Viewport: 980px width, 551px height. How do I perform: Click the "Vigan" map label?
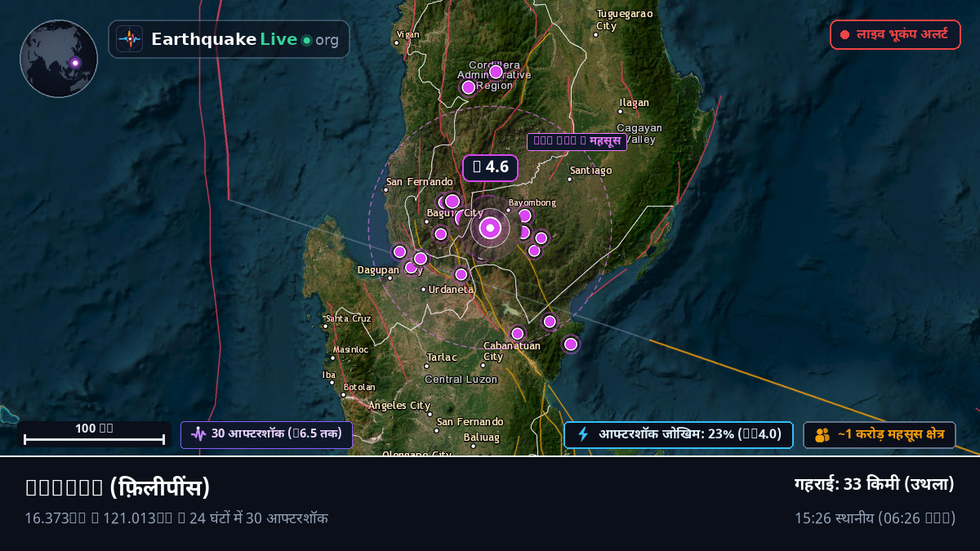407,34
